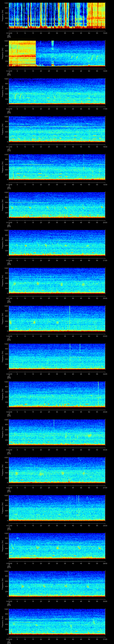Click the '6:14:00' start time label

[9, 33]
